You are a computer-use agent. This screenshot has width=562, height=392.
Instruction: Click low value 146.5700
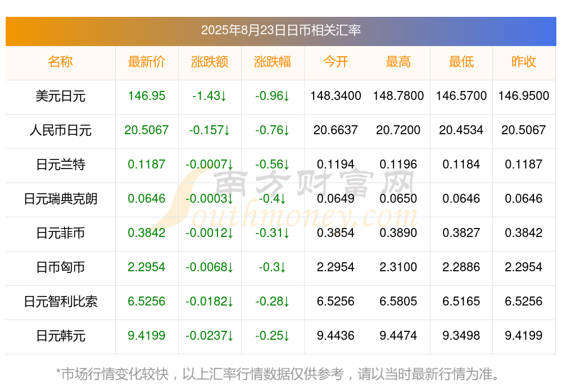[461, 95]
